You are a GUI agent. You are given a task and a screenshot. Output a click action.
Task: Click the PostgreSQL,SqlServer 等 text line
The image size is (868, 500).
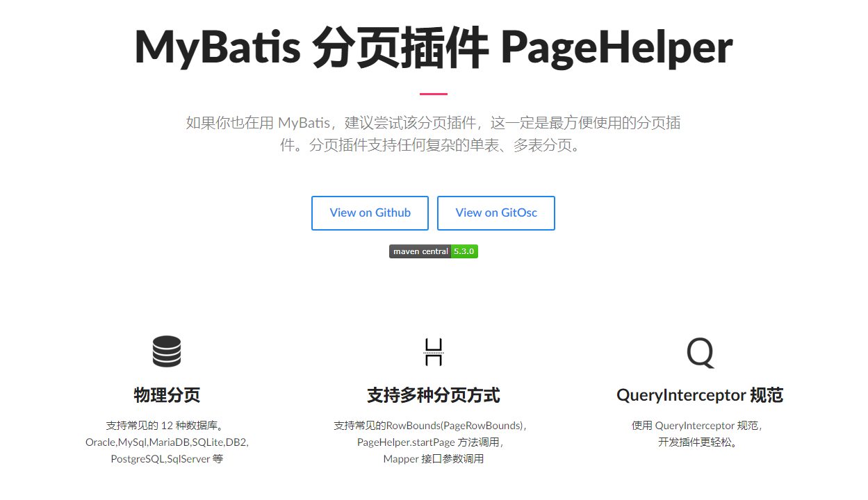click(167, 459)
